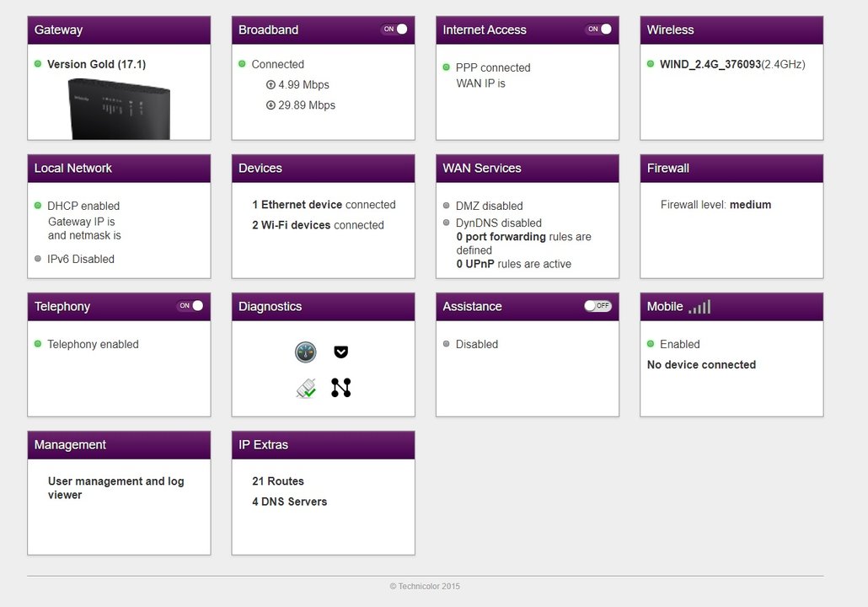The image size is (868, 607).
Task: Click 'Gateway IP is' text
Action: click(82, 222)
